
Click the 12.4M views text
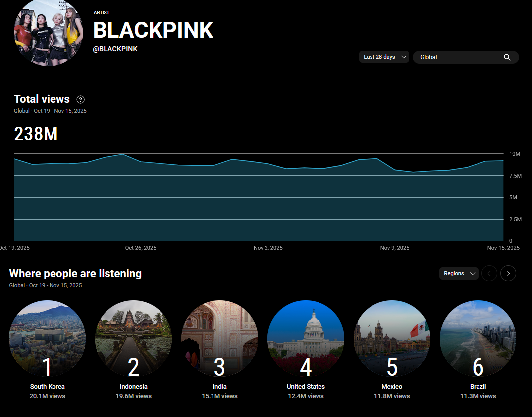click(306, 396)
